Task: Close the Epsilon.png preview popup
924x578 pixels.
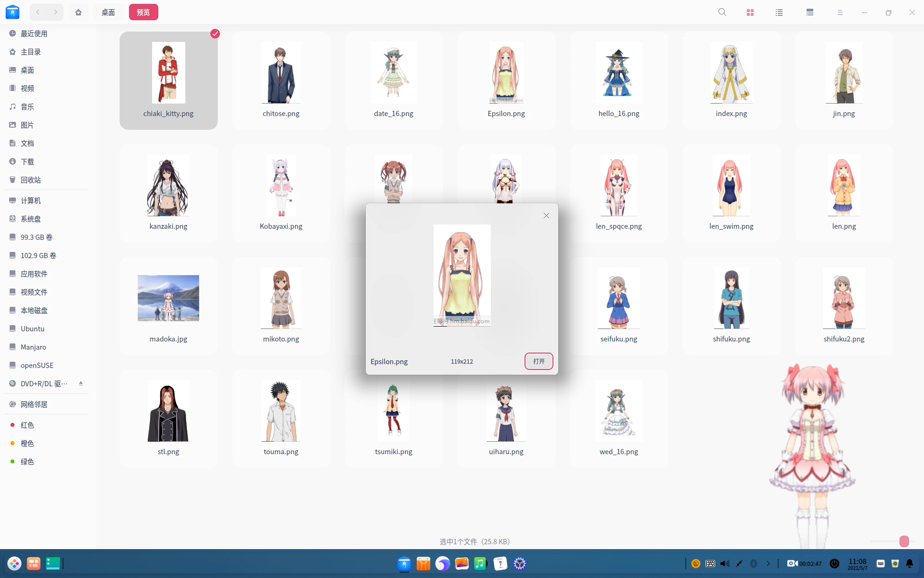Action: 546,216
